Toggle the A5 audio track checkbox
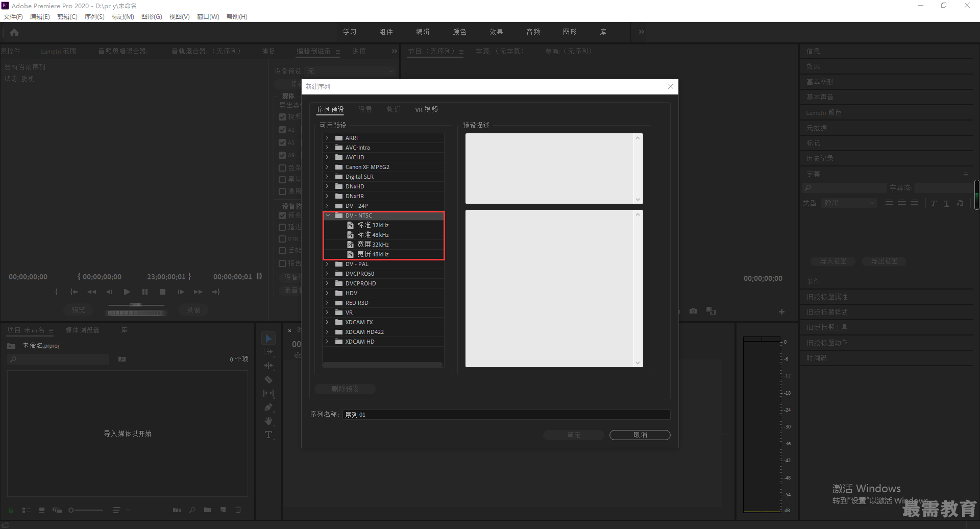 click(282, 142)
